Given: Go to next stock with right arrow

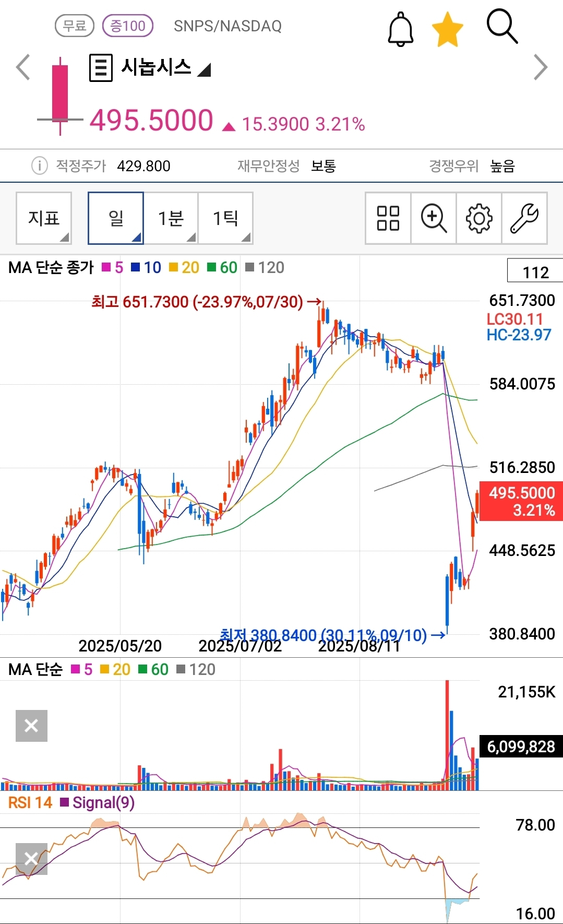Looking at the screenshot, I should click(x=541, y=67).
